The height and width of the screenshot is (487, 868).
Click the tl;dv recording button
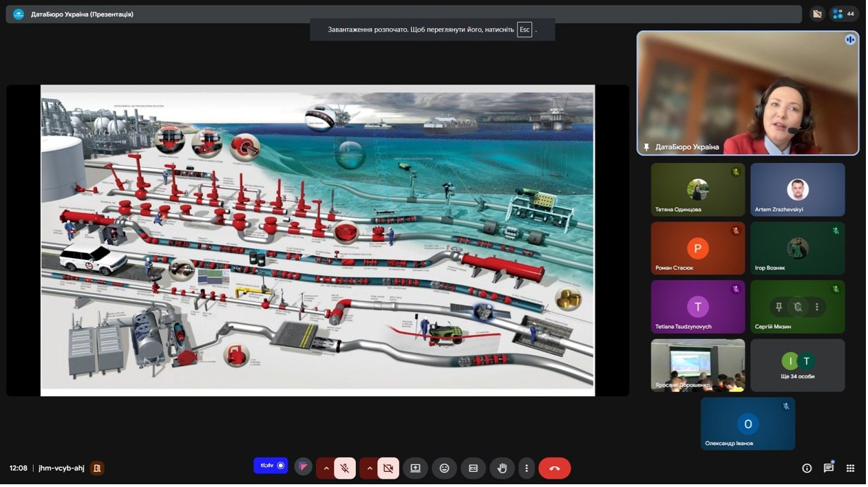click(x=271, y=466)
